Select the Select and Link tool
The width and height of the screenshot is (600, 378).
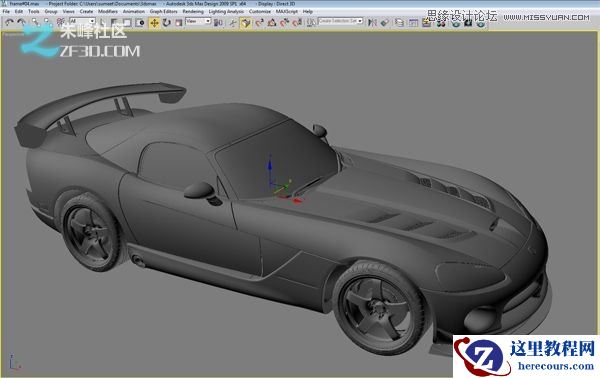click(x=35, y=23)
